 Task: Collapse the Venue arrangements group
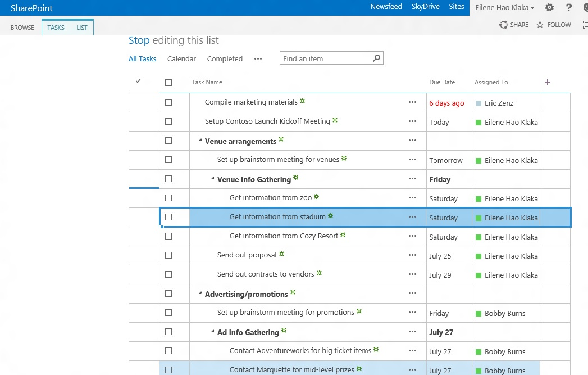200,141
